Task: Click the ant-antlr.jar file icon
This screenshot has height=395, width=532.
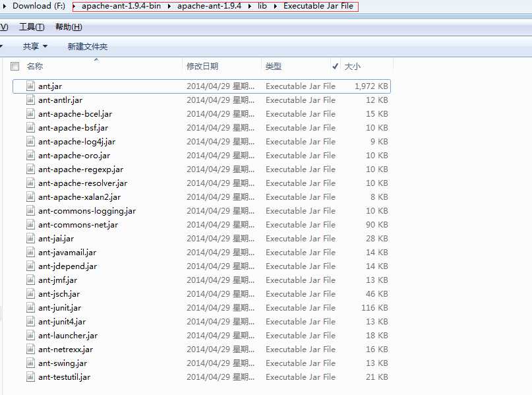Action: click(30, 100)
